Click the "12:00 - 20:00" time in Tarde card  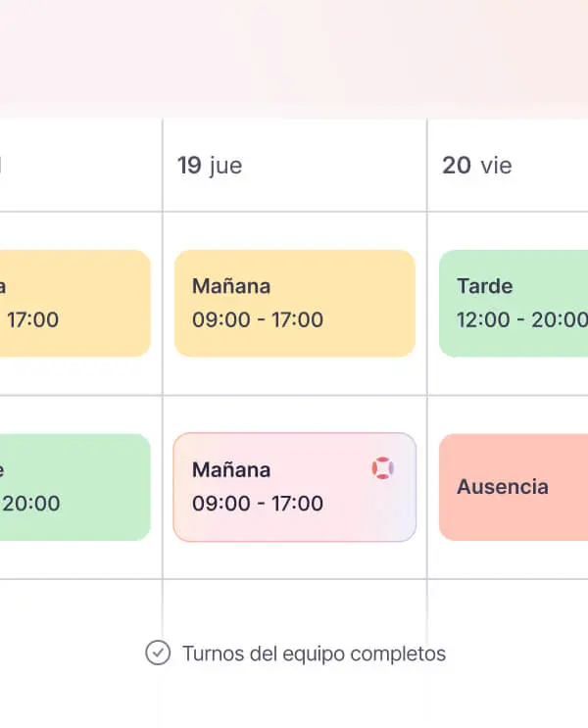click(521, 319)
